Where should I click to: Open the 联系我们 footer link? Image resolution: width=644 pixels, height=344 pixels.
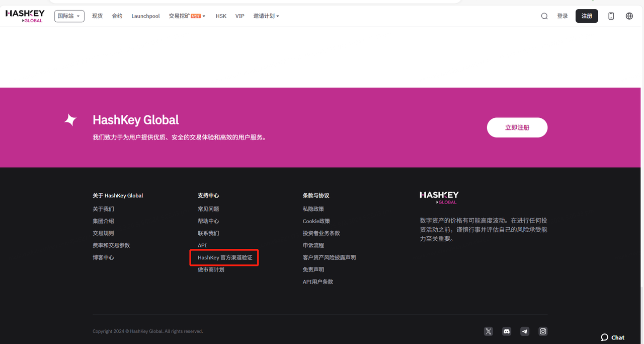(x=208, y=233)
